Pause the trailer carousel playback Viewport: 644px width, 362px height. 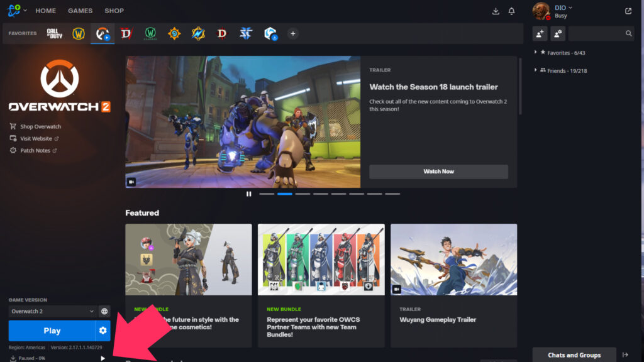click(x=248, y=194)
